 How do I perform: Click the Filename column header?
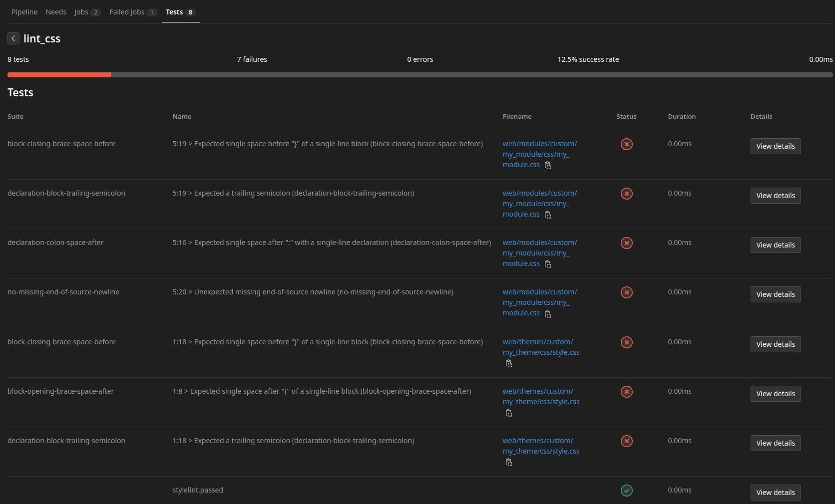point(517,116)
